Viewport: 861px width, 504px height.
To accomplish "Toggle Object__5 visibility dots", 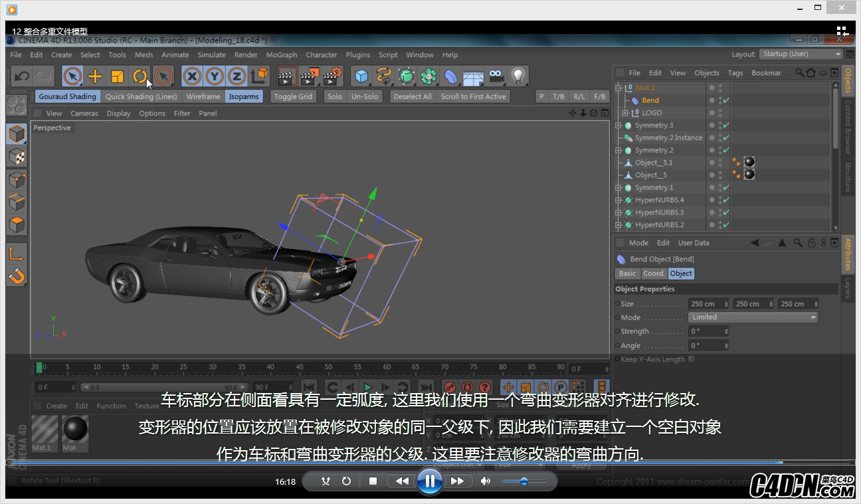I will point(720,175).
